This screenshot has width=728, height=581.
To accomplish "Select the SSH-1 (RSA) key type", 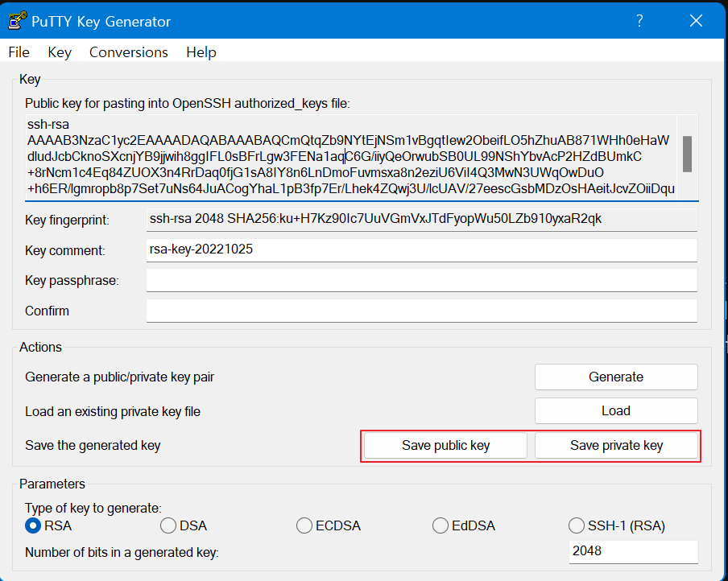I will 617,525.
